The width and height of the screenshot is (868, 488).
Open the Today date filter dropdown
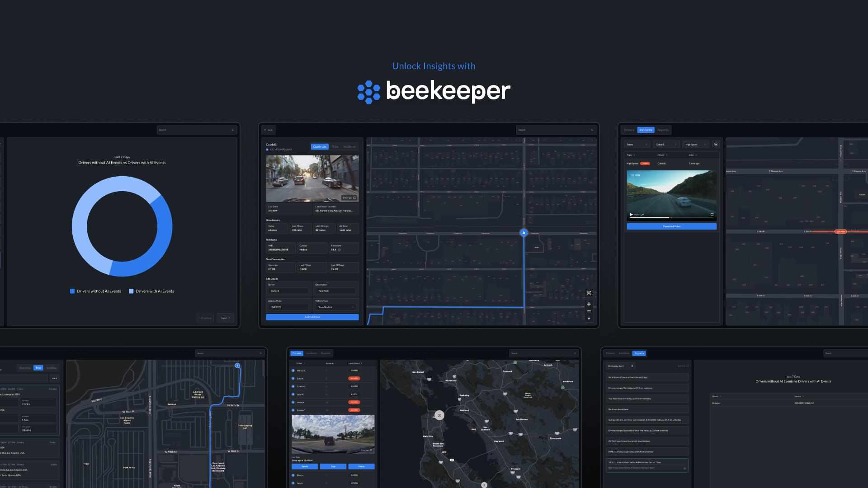637,145
